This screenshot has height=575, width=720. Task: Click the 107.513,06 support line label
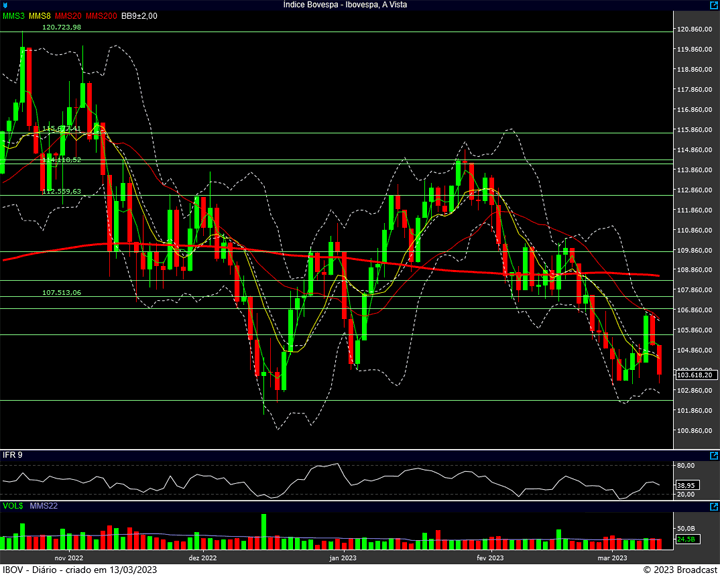[x=62, y=292]
